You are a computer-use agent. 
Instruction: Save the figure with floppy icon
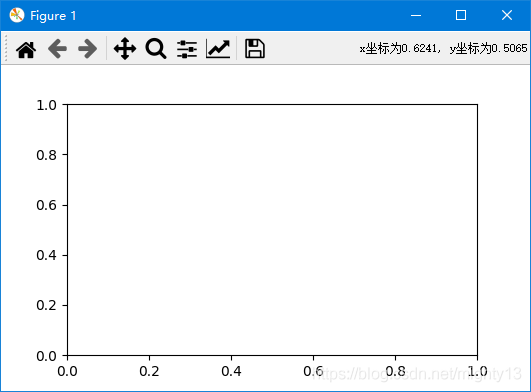(255, 49)
